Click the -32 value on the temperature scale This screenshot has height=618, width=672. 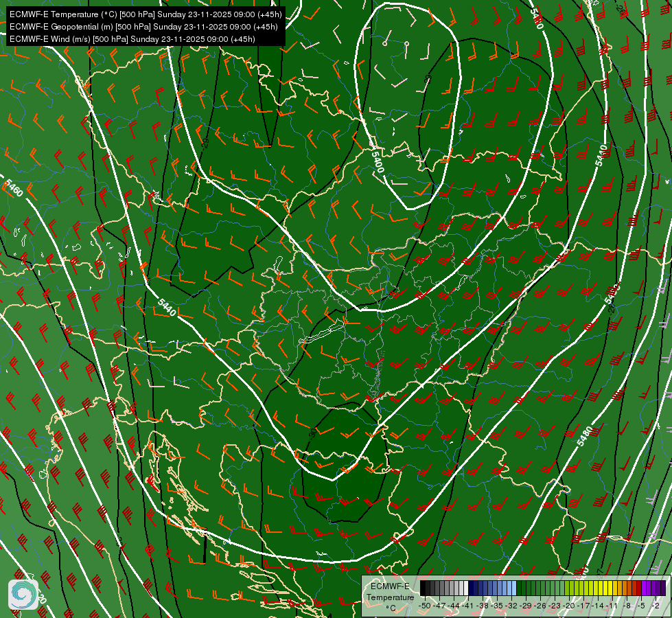tap(511, 606)
